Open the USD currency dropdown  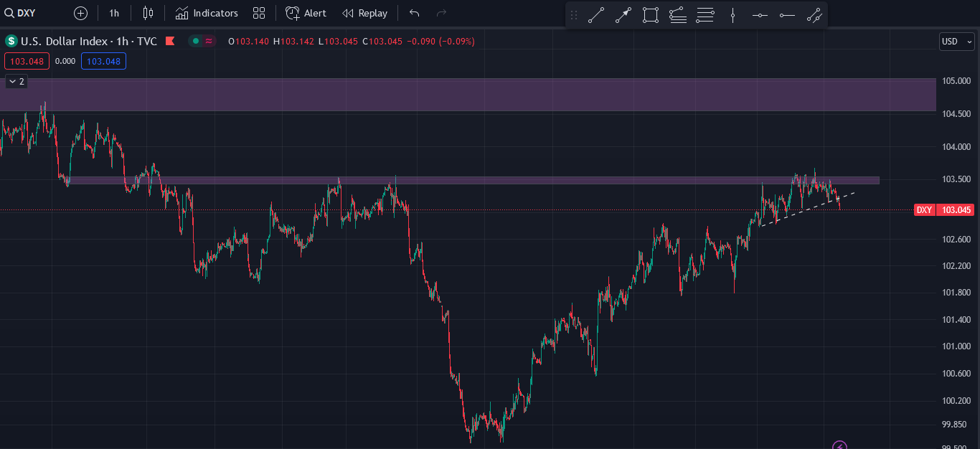[957, 42]
